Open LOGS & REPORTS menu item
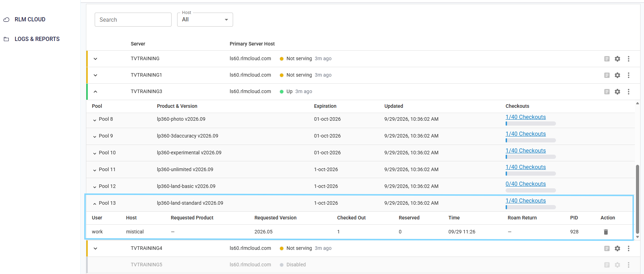 point(37,39)
